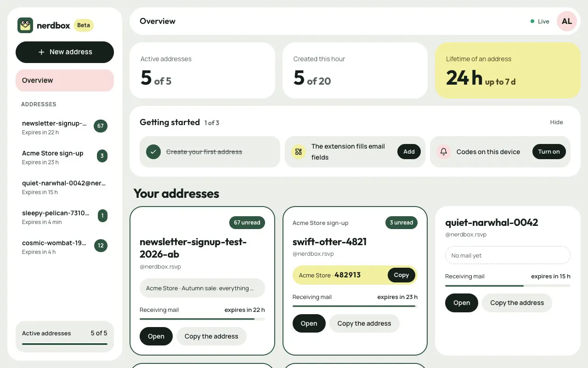This screenshot has width=588, height=368.
Task: Click the Active addresses stat card at top
Action: 202,70
